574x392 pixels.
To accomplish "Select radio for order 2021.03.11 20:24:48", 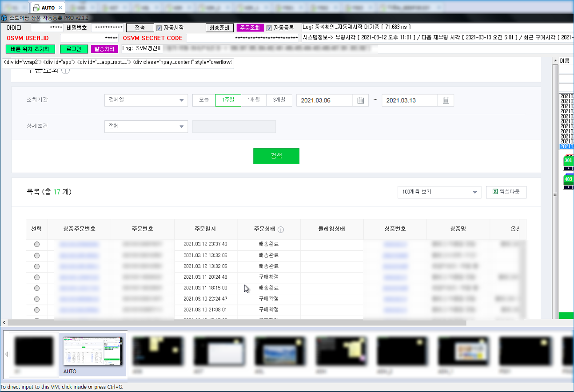I will click(37, 277).
